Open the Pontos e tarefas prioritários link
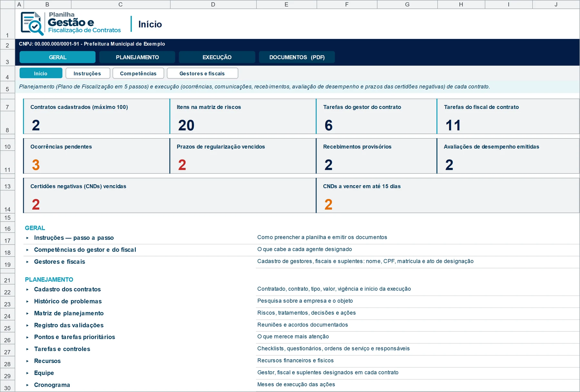580x392 pixels. (x=74, y=337)
